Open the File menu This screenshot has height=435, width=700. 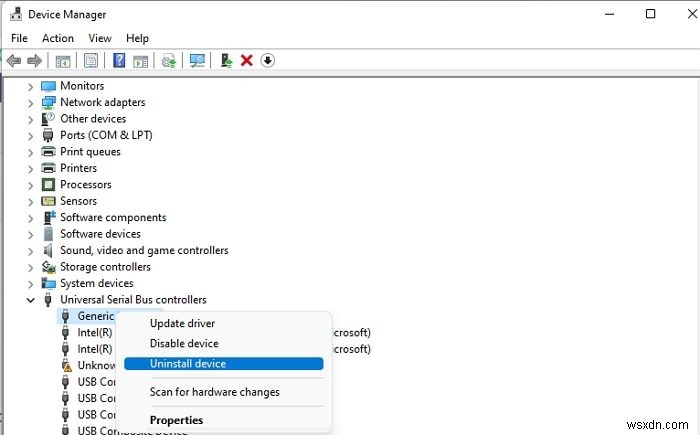19,38
